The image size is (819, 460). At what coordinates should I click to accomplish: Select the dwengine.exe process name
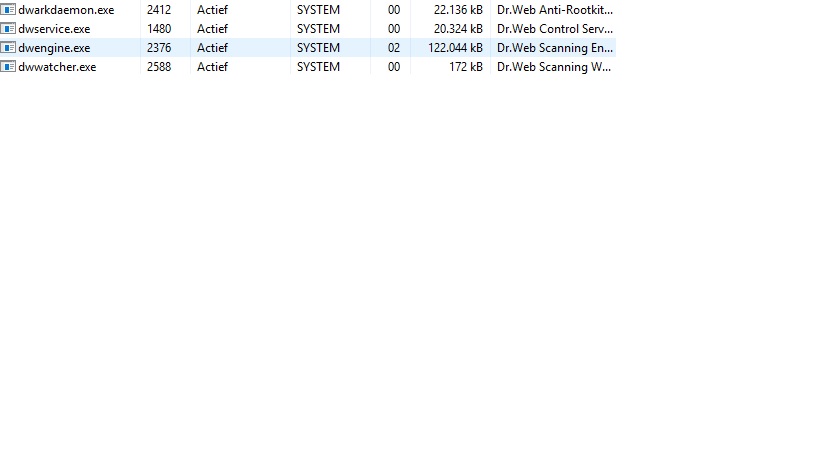coord(54,48)
